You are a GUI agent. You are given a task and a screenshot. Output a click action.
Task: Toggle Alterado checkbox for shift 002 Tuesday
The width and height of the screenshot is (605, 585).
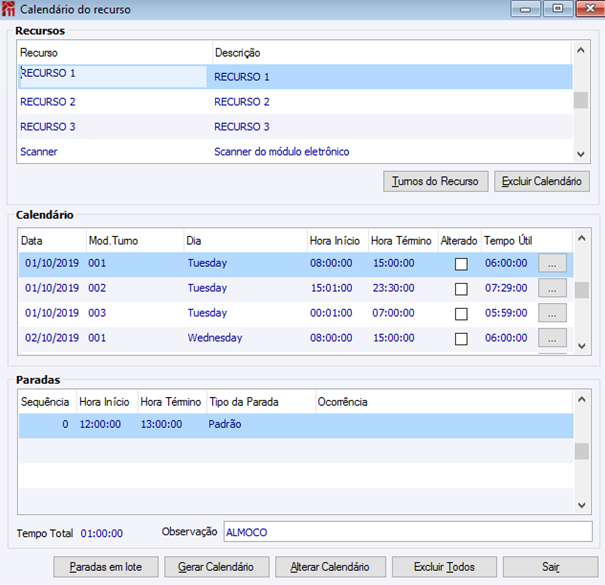point(461,289)
